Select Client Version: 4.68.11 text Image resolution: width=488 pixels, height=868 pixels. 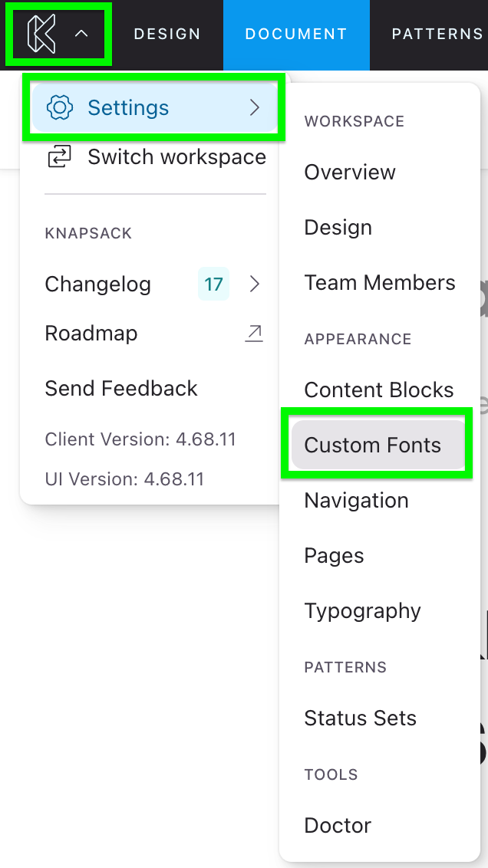(x=140, y=439)
